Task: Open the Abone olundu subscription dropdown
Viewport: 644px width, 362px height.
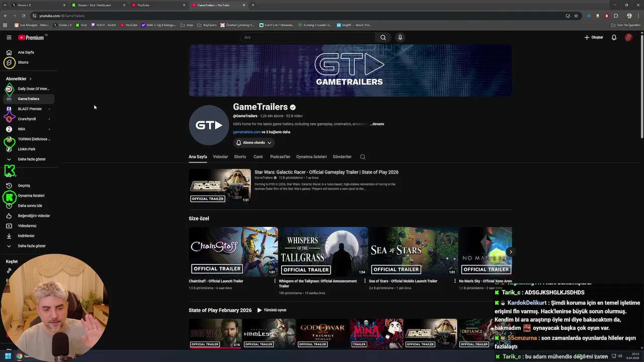Action: click(x=254, y=143)
